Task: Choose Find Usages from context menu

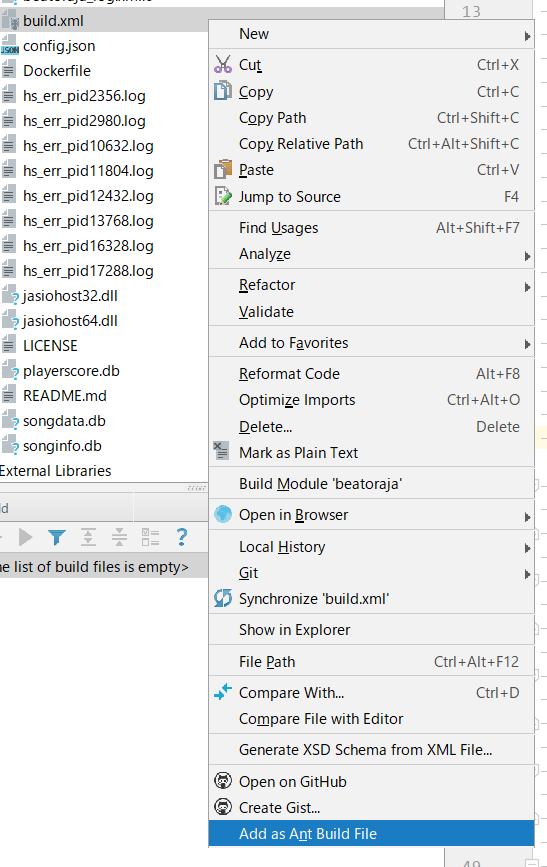Action: point(371,228)
